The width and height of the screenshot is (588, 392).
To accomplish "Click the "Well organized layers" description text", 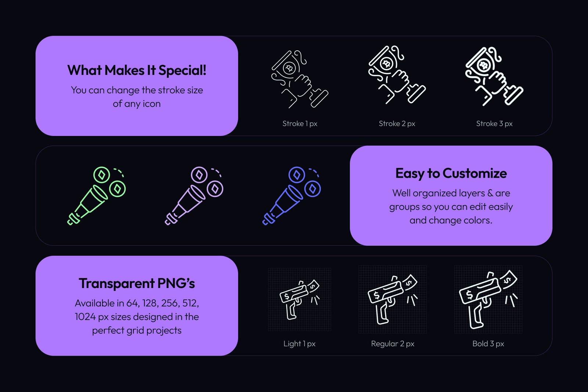I will pos(451,206).
